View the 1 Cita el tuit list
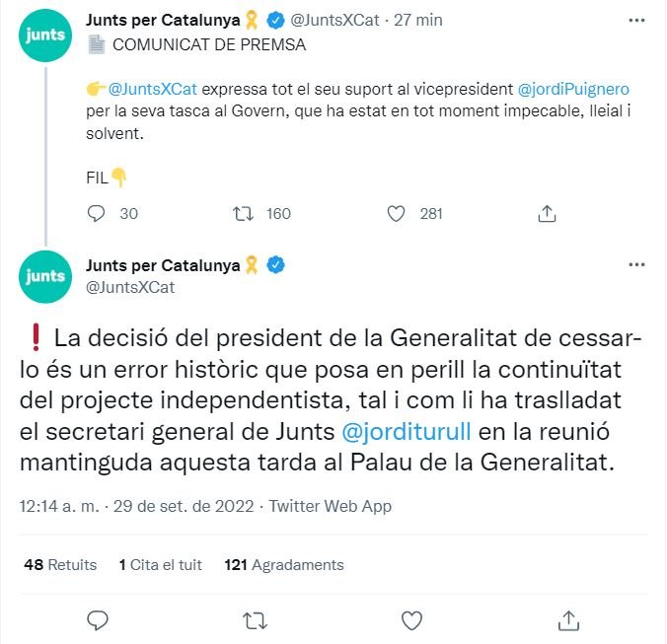 point(160,565)
